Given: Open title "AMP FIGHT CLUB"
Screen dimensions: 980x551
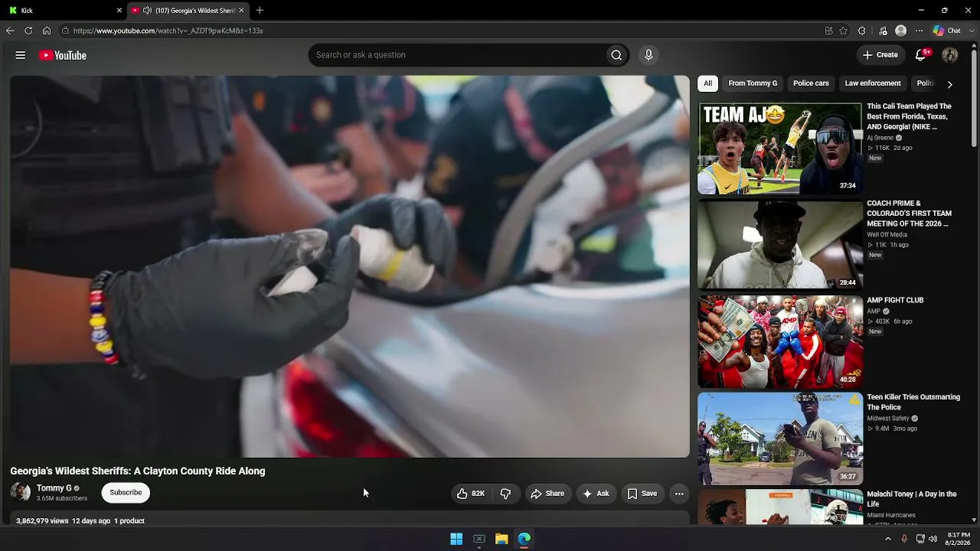Looking at the screenshot, I should [895, 301].
